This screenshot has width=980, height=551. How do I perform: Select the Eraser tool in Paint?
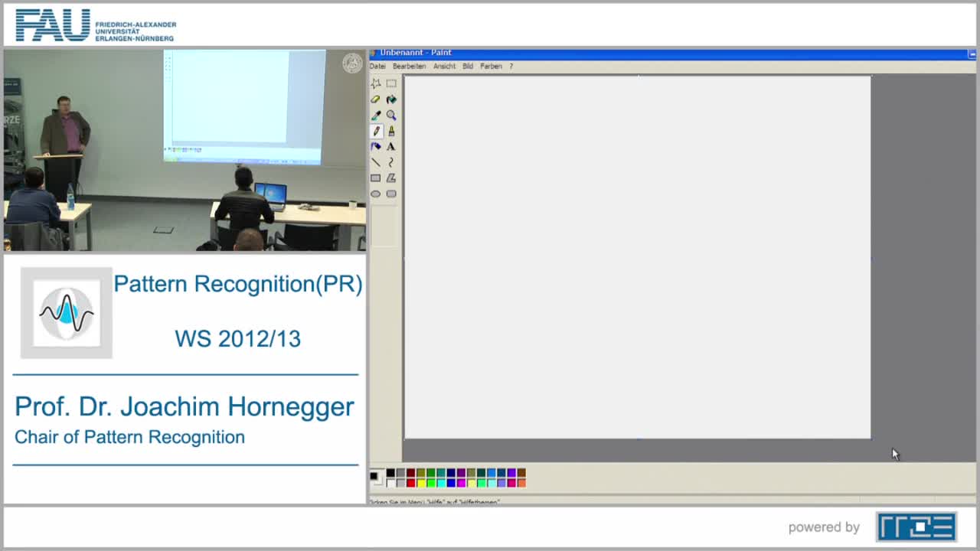point(376,99)
